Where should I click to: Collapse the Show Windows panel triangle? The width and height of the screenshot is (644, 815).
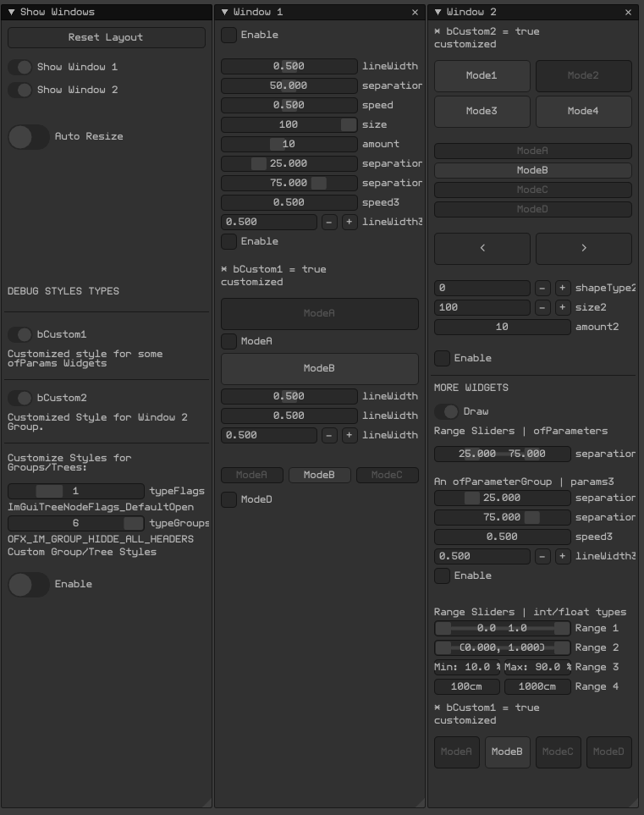pos(11,12)
